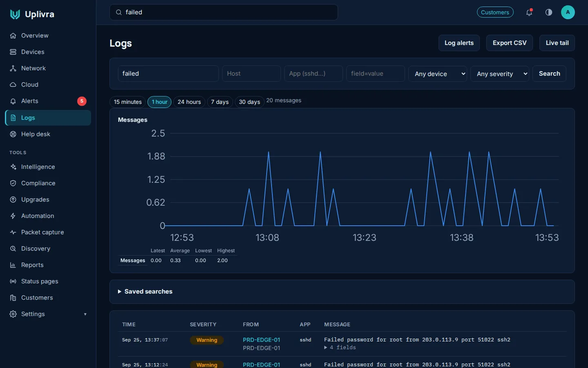Click the SEVERITY column header
Viewport: 588px width, 368px height.
[203, 325]
